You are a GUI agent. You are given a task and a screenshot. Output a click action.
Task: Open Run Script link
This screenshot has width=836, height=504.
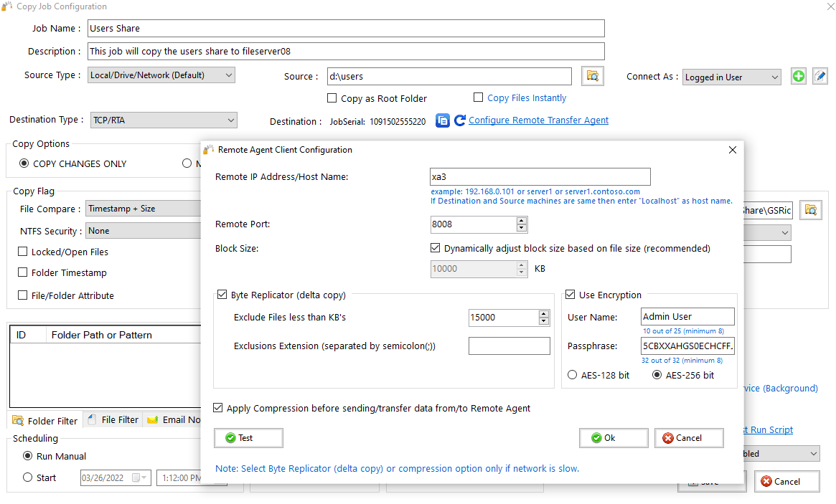tap(768, 429)
